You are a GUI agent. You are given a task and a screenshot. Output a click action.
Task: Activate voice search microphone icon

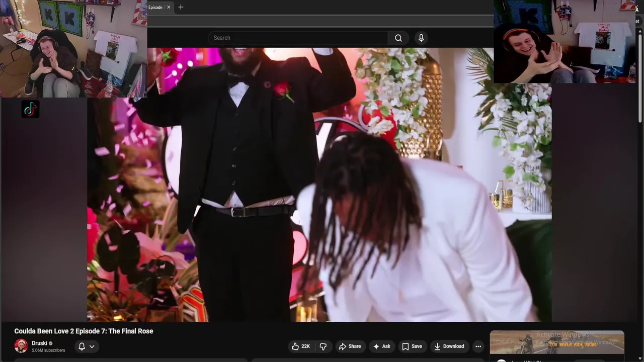pyautogui.click(x=421, y=38)
